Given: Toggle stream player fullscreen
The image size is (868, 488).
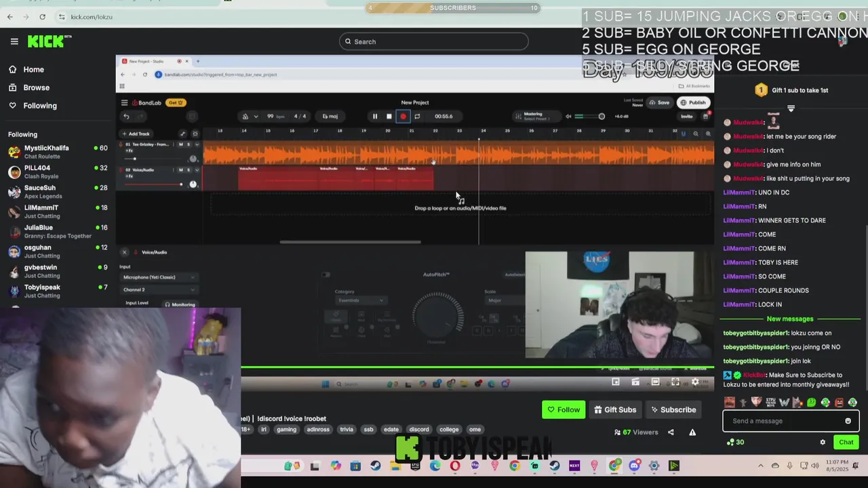Looking at the screenshot, I should (x=675, y=382).
